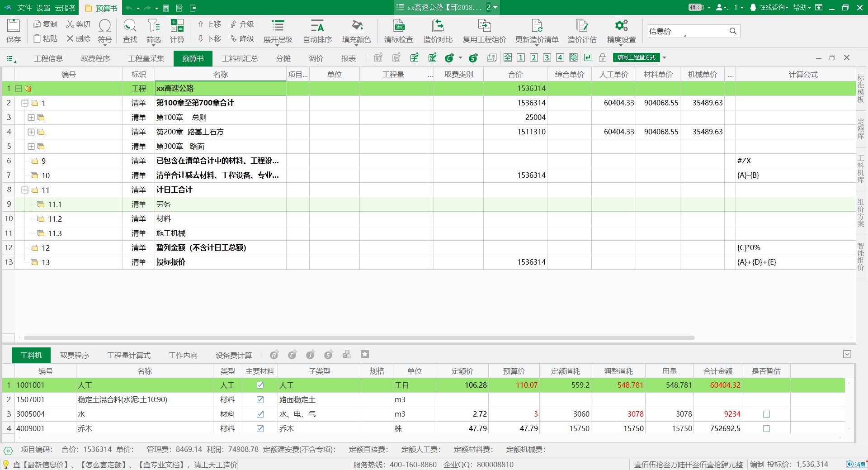Screen dimensions: 868x470
Task: Open the 定额库 side panel
Action: pos(861,129)
